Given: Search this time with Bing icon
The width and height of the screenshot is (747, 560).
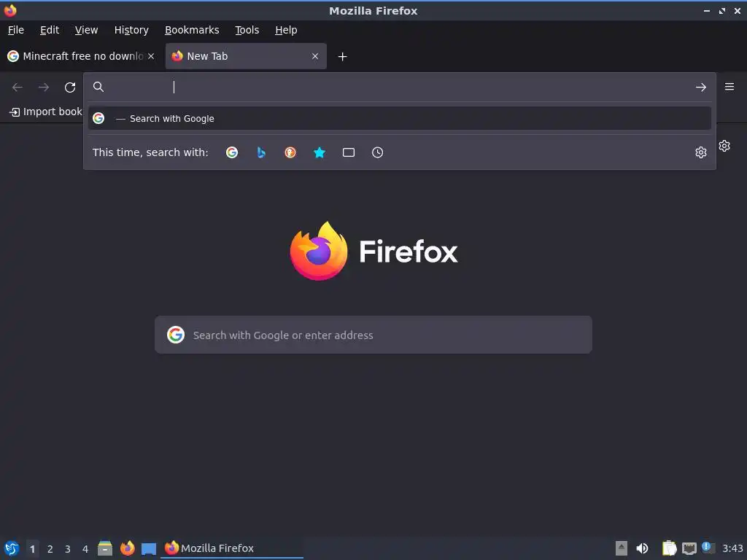Looking at the screenshot, I should click(261, 152).
